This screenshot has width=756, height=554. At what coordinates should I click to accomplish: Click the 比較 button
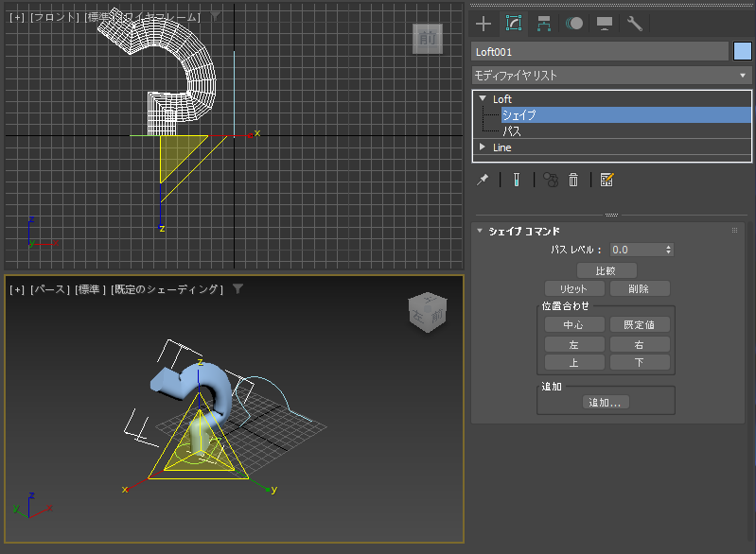(607, 270)
